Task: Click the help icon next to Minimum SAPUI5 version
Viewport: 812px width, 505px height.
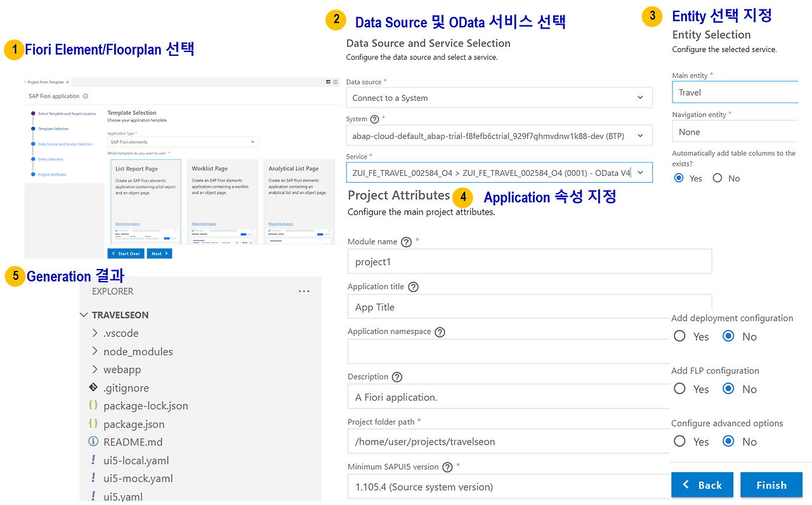Action: 447,466
